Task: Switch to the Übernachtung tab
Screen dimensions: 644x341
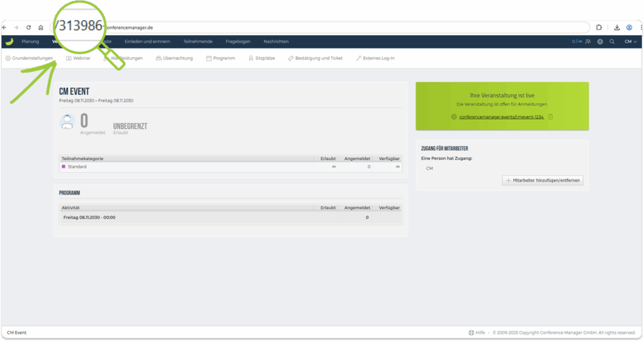Action: point(174,58)
